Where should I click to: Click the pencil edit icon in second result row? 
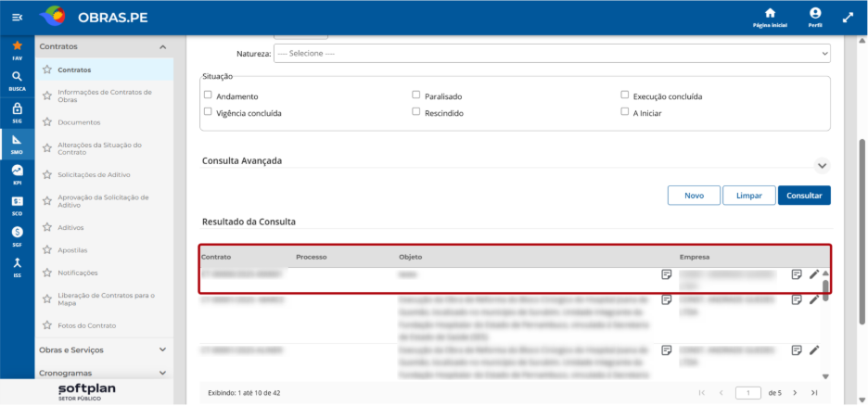tap(814, 299)
